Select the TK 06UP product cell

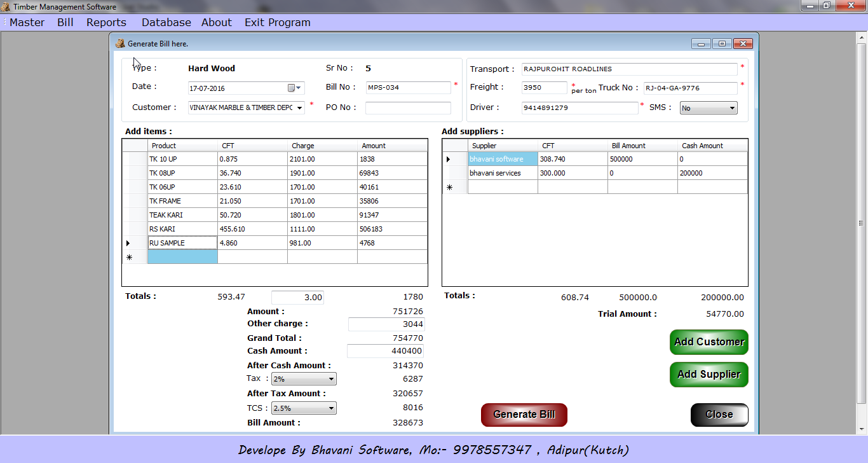click(182, 187)
